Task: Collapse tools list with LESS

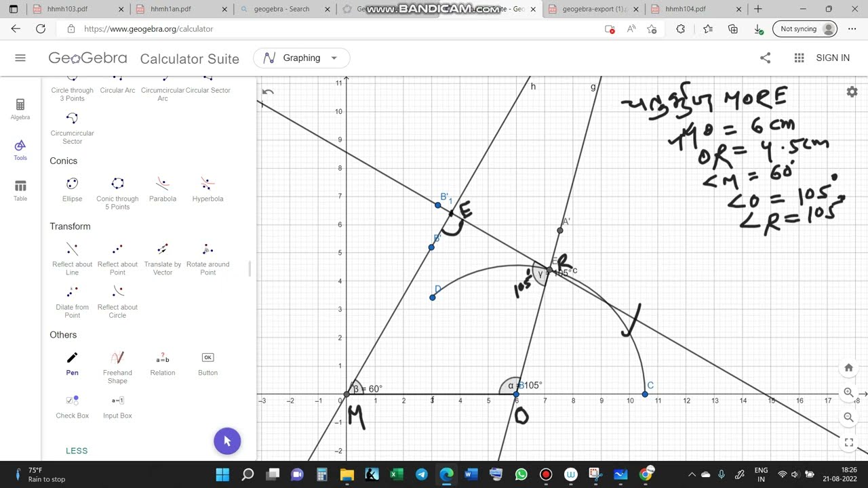Action: coord(77,451)
